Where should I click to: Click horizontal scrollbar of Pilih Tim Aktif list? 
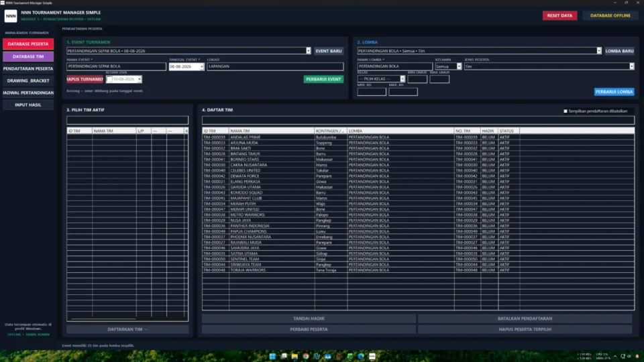coord(103,318)
